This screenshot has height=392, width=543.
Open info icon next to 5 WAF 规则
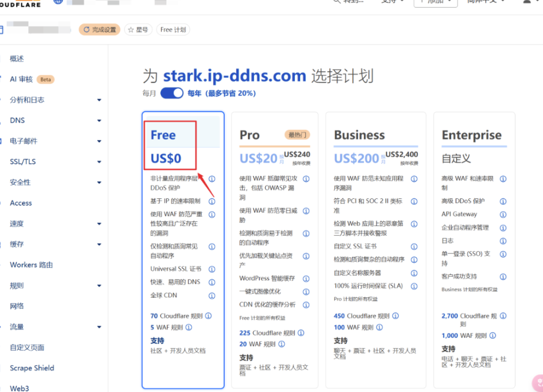click(x=189, y=327)
